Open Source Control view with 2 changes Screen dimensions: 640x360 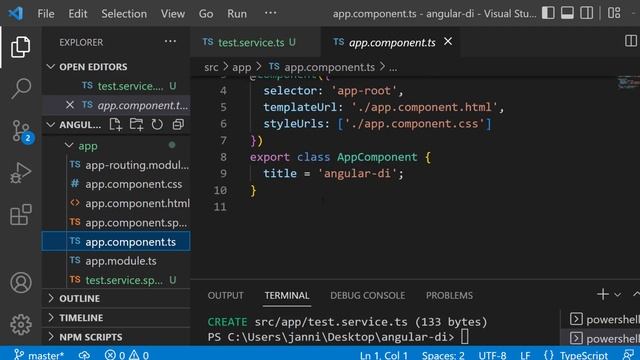pyautogui.click(x=22, y=131)
